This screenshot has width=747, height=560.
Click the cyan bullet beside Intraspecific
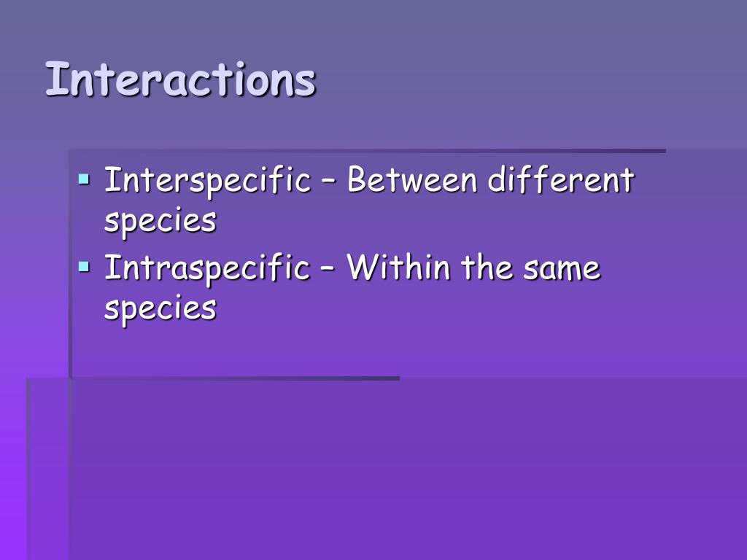point(84,267)
